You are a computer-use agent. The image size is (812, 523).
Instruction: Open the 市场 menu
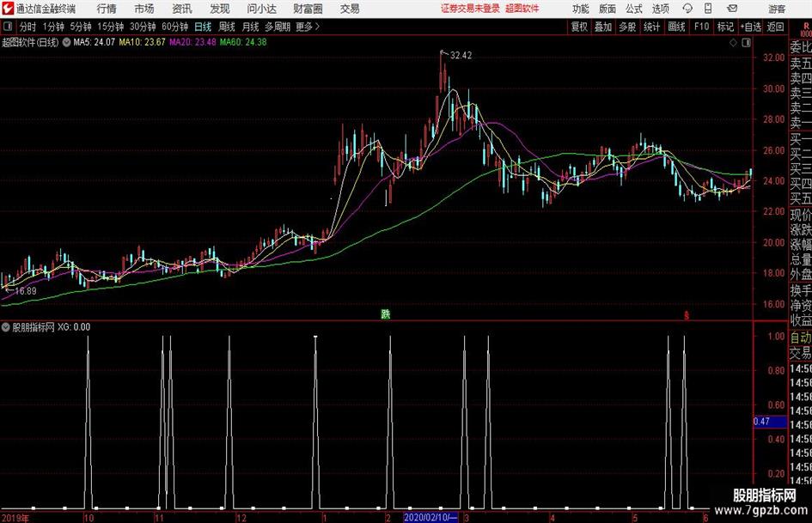click(144, 9)
